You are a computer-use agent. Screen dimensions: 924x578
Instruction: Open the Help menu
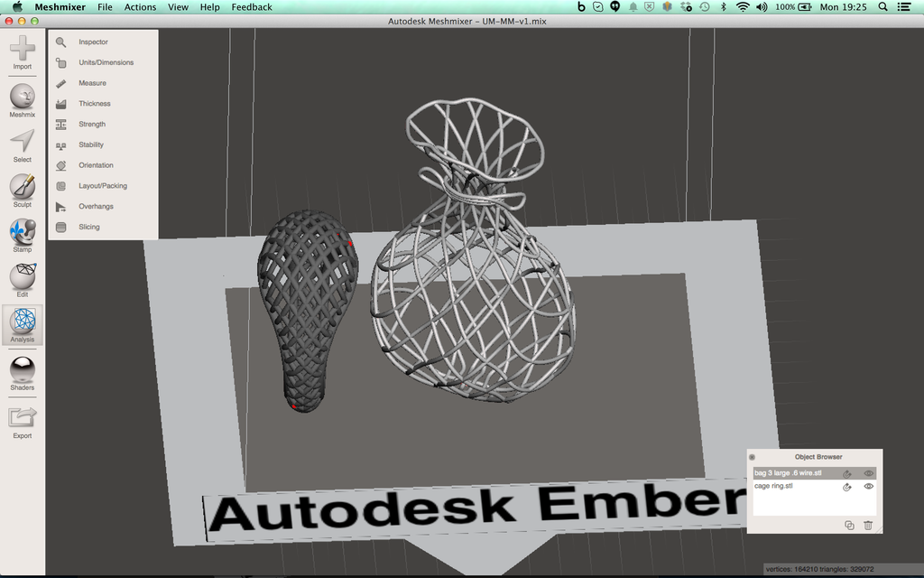pos(209,7)
